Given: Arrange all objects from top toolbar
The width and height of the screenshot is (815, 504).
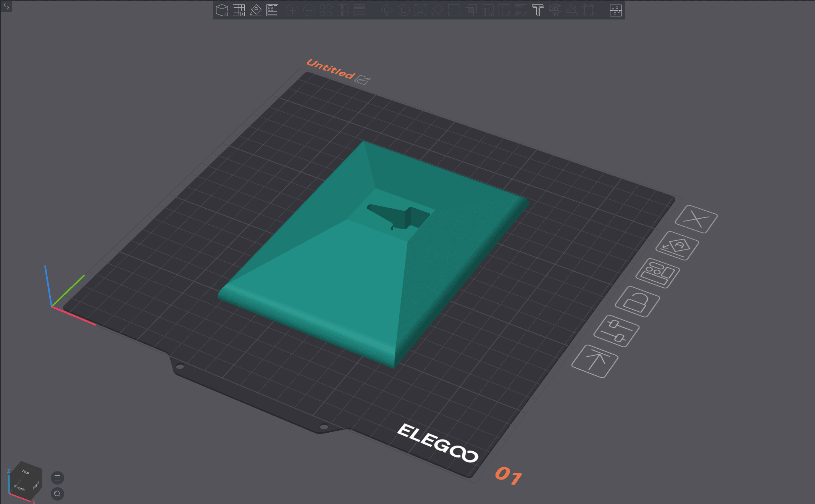Looking at the screenshot, I should click(x=272, y=10).
